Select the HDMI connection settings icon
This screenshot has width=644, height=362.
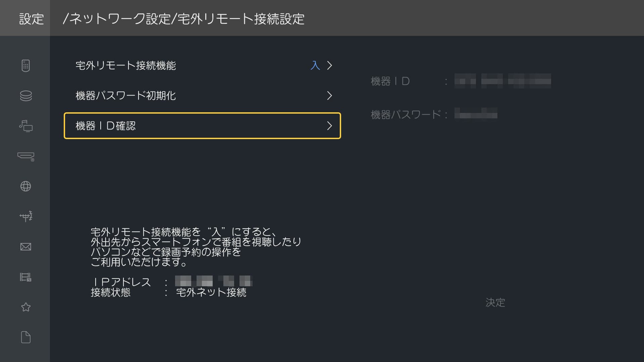[x=25, y=156]
